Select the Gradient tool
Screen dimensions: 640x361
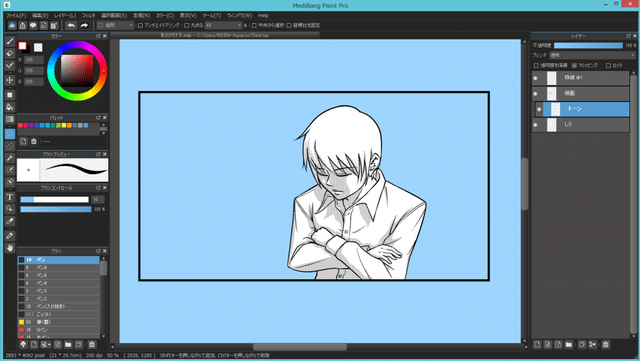(x=10, y=119)
